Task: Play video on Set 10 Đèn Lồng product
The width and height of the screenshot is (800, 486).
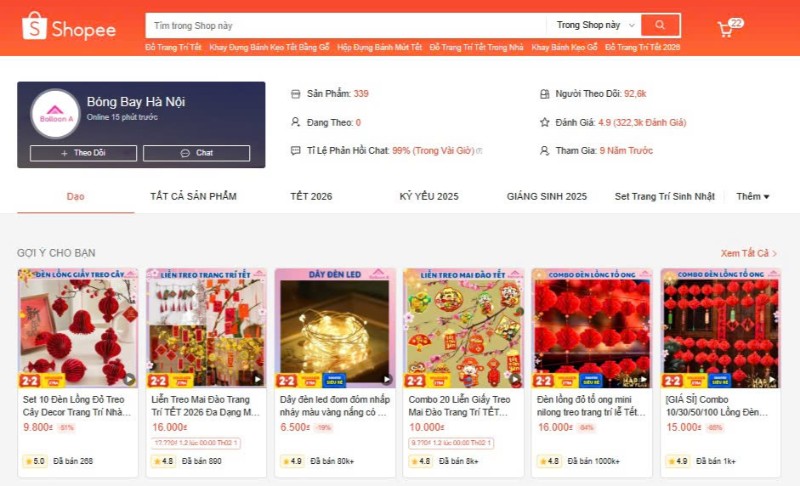Action: point(130,379)
